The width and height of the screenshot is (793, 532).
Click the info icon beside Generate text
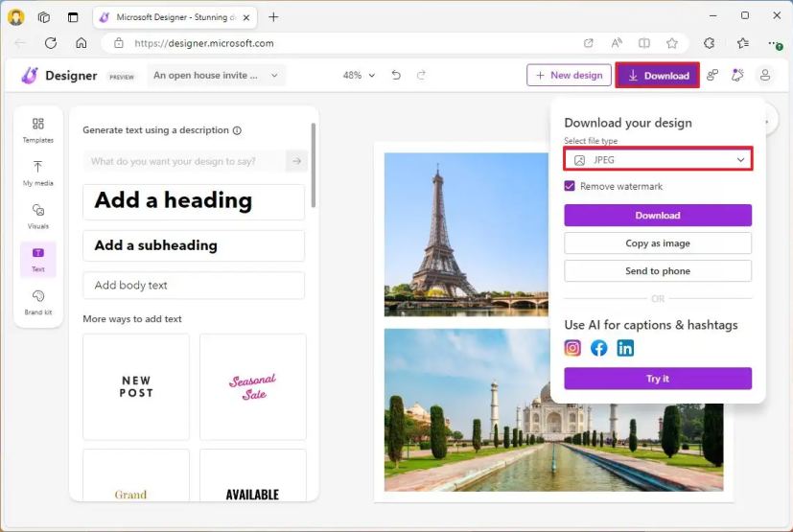coord(237,130)
